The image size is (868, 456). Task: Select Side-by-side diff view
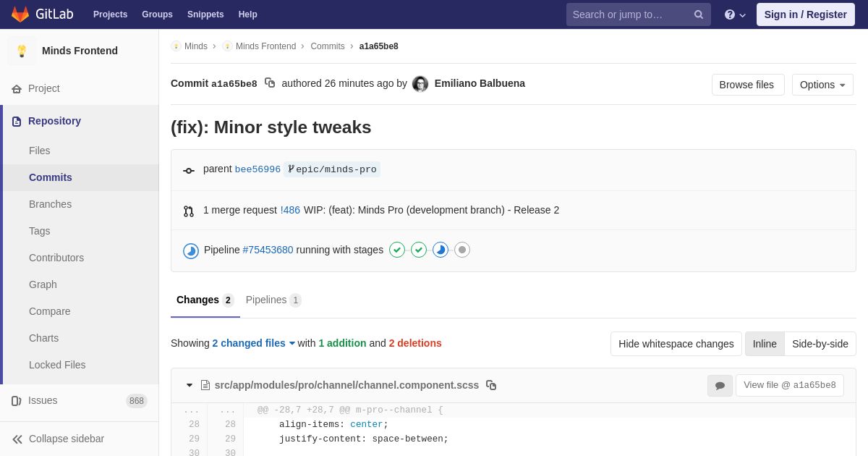(x=820, y=344)
